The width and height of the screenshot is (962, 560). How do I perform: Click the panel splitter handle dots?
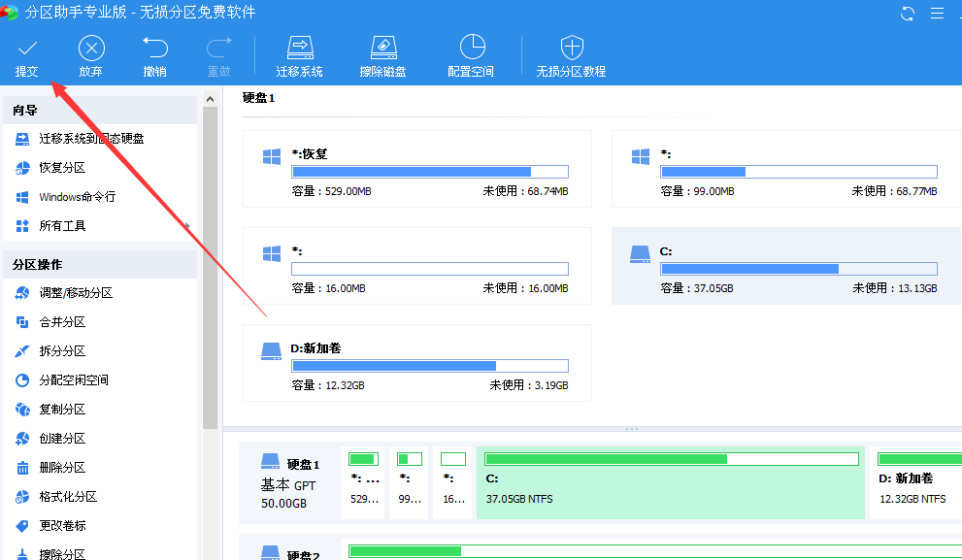click(632, 429)
